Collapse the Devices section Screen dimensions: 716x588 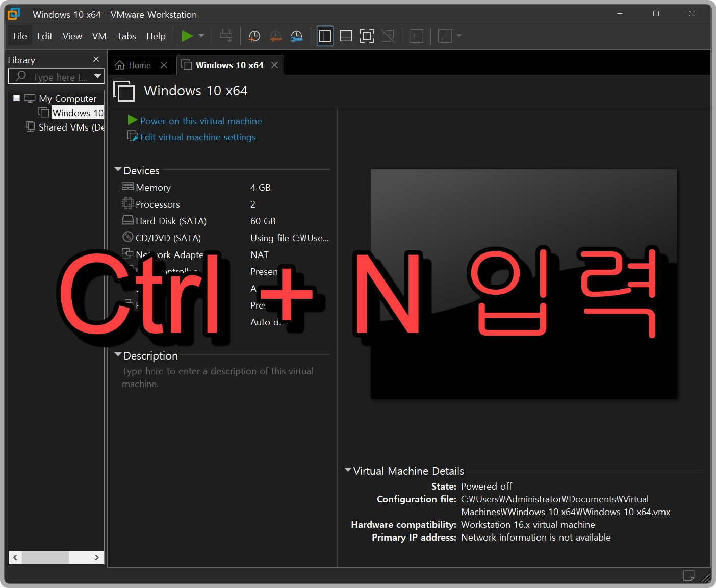(118, 169)
